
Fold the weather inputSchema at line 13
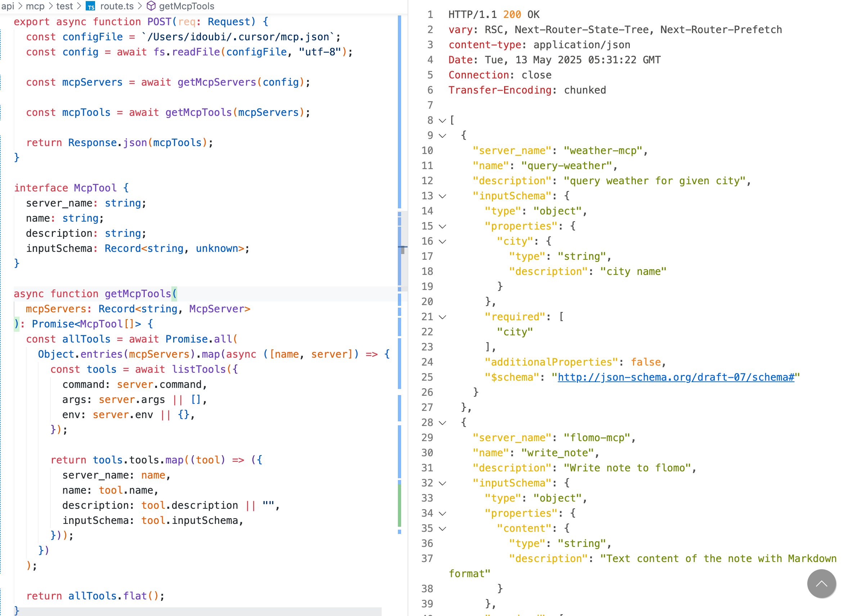click(x=442, y=196)
